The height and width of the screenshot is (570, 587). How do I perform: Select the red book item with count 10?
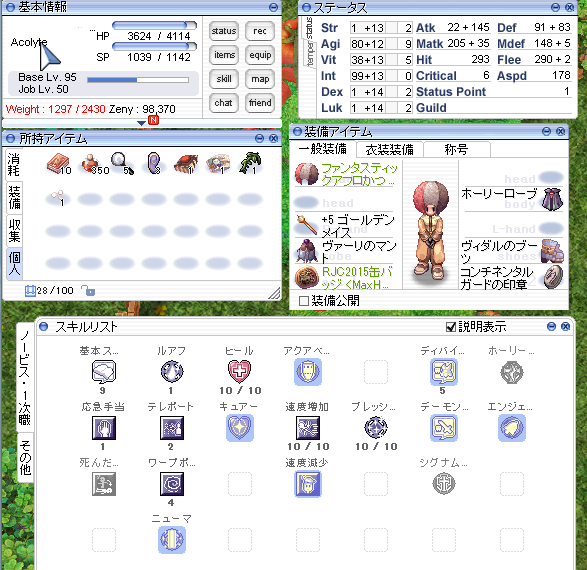(58, 164)
